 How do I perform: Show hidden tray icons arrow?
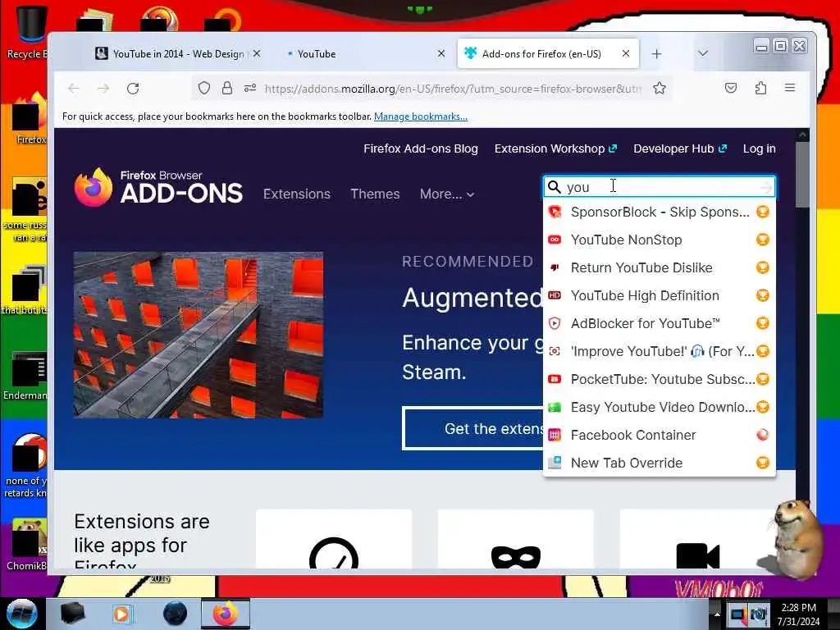717,614
